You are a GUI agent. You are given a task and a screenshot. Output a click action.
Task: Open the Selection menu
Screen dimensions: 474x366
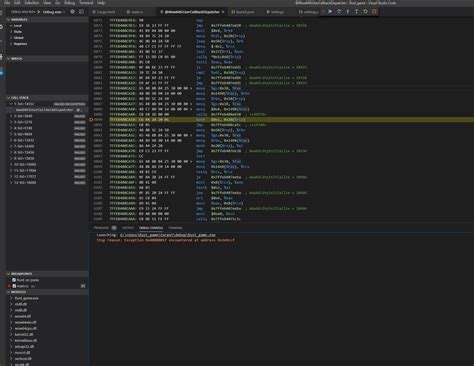[x=32, y=3]
